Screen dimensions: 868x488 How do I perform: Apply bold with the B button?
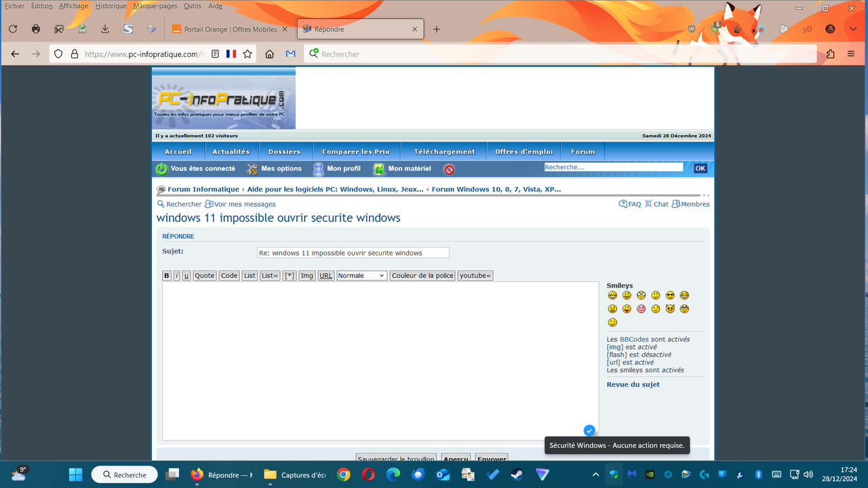tap(167, 275)
